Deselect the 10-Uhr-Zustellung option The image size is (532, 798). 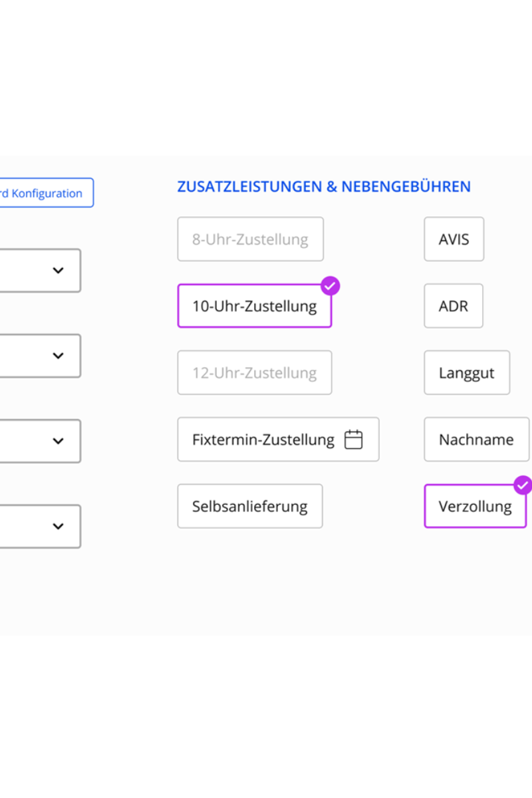[x=254, y=307]
